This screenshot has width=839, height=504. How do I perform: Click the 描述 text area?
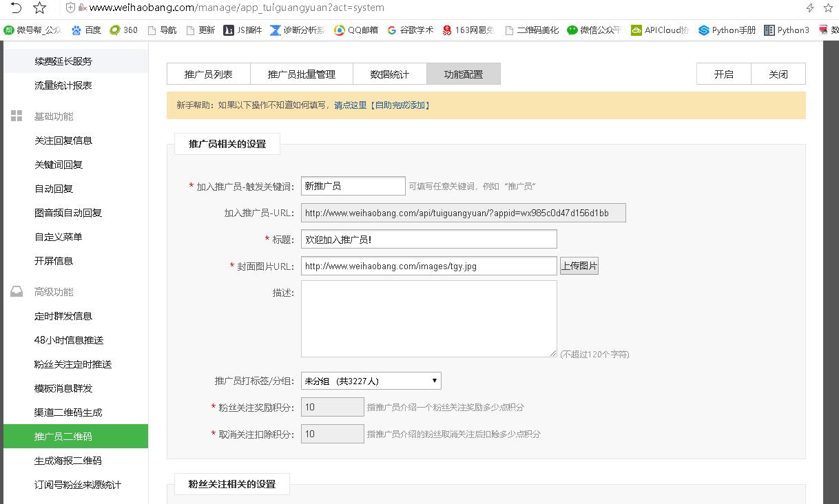click(428, 318)
